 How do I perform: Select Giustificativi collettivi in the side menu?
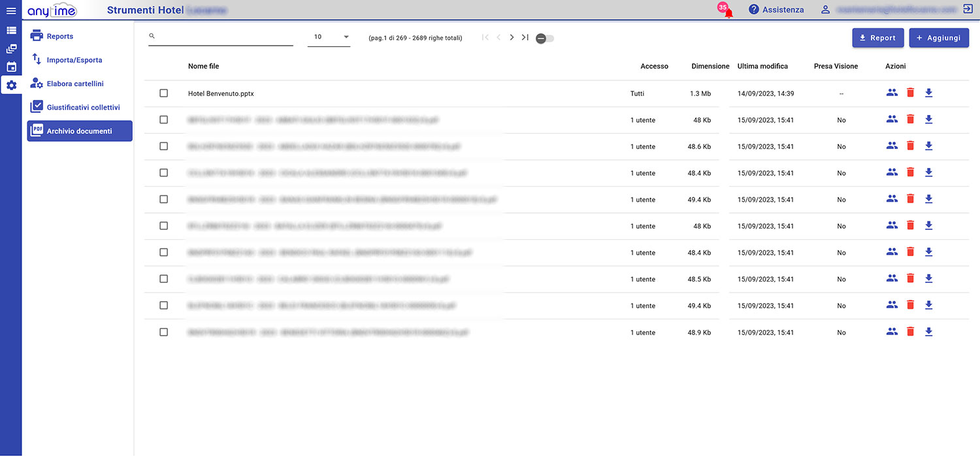click(x=83, y=107)
